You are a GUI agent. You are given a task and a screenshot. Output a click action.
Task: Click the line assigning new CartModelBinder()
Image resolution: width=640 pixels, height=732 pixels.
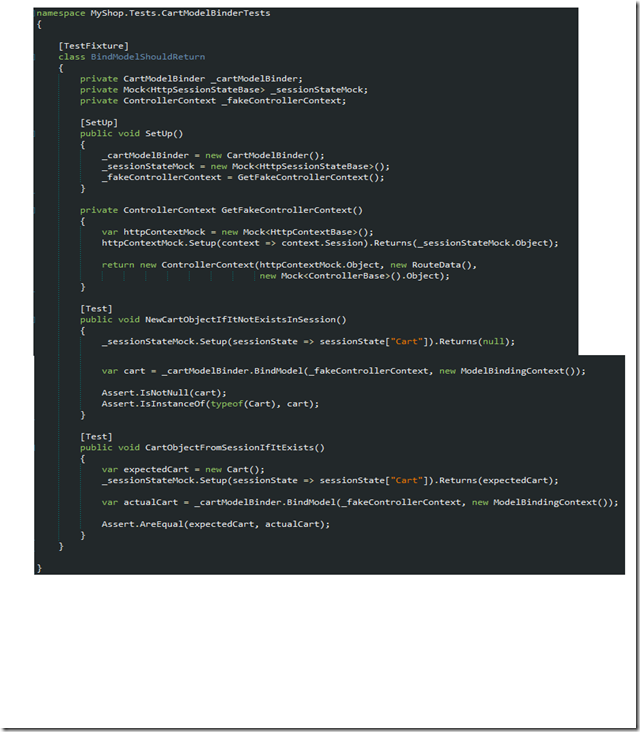213,155
